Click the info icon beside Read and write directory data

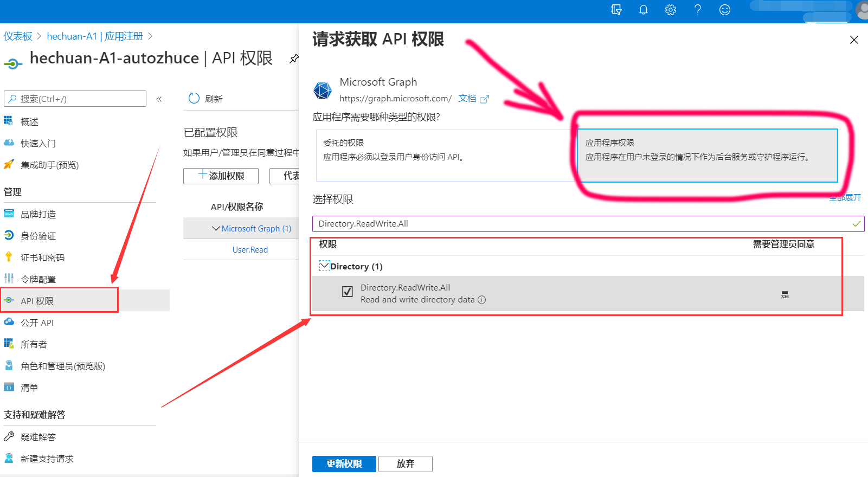tap(481, 300)
